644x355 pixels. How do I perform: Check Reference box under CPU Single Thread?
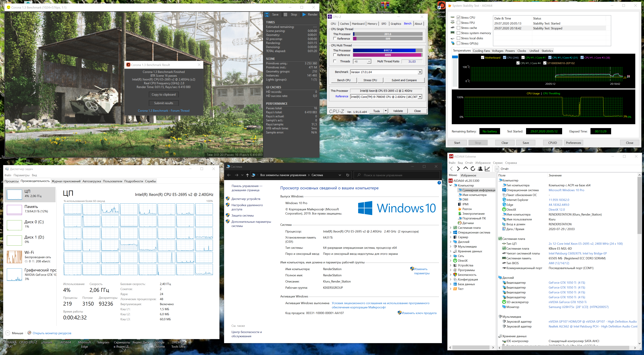click(335, 39)
